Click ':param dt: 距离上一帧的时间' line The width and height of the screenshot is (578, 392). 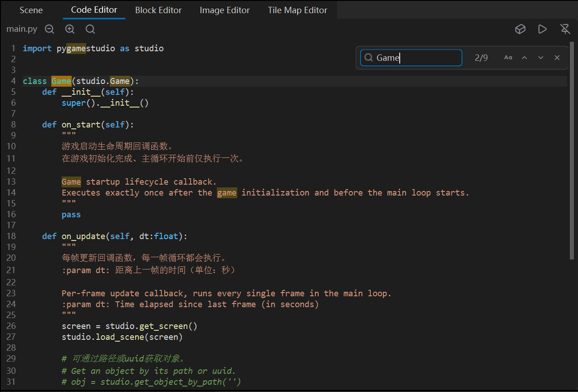tap(149, 270)
